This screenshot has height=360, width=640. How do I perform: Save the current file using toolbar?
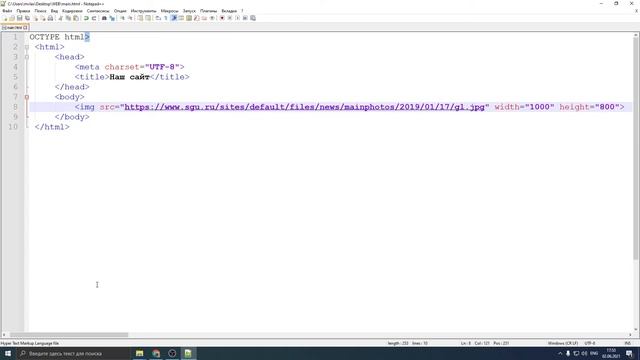[20, 18]
